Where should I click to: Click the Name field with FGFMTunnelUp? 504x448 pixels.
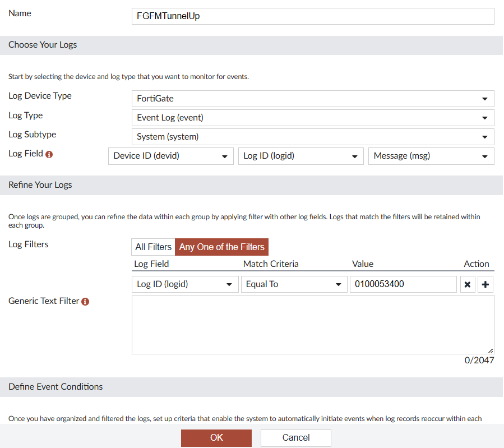pos(313,16)
